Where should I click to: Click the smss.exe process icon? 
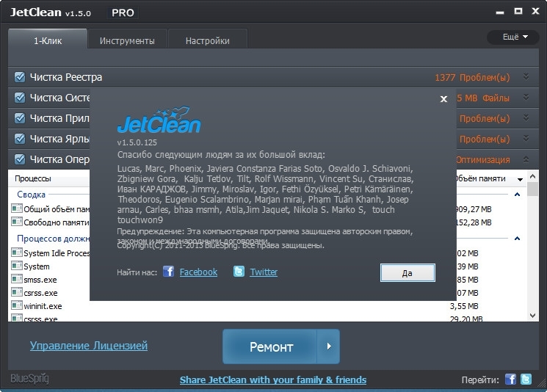[x=17, y=279]
